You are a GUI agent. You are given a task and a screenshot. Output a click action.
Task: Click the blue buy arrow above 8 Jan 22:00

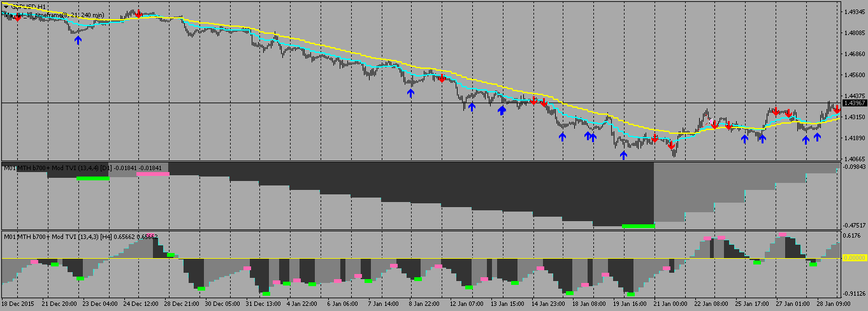tap(410, 93)
